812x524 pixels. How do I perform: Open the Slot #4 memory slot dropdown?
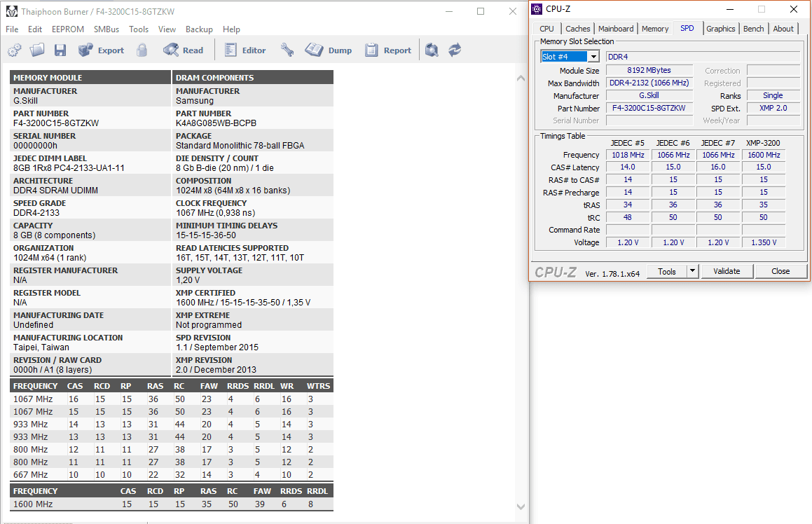point(570,57)
